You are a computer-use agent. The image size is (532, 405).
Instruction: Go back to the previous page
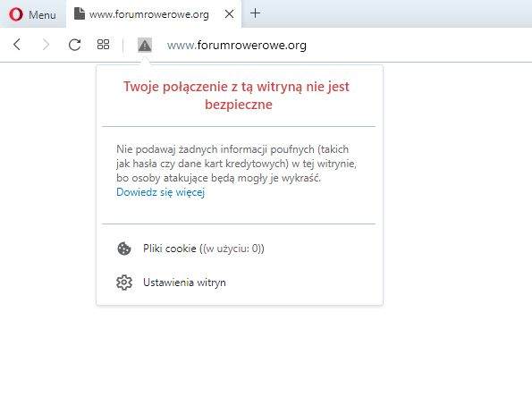(17, 45)
